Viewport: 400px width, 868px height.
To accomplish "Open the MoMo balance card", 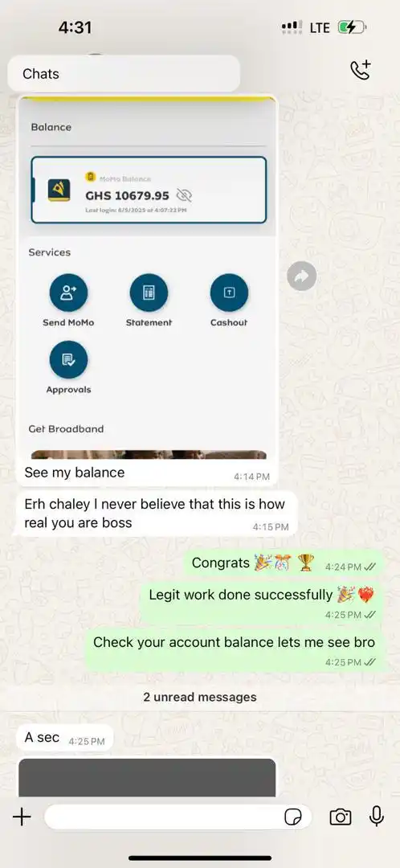I will (149, 190).
